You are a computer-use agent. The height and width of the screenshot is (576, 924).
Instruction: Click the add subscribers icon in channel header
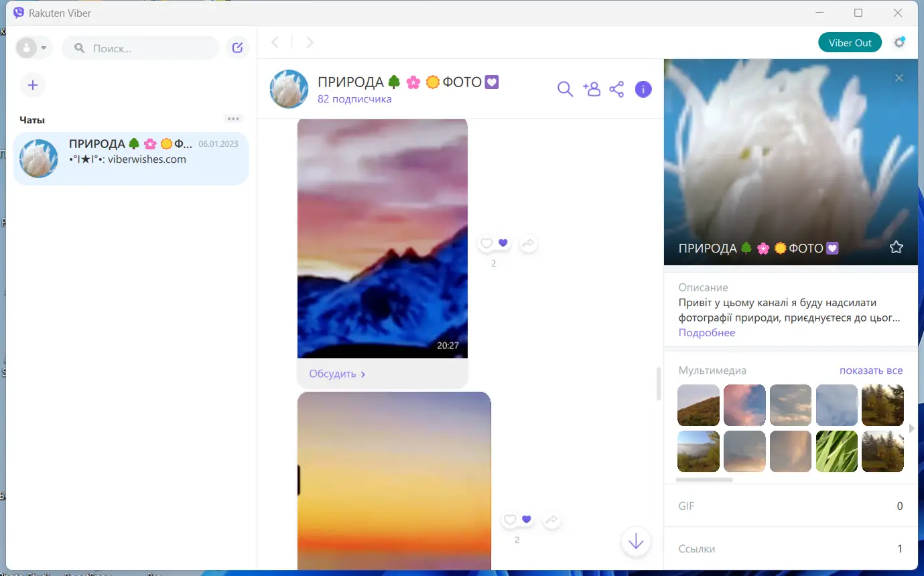tap(591, 88)
